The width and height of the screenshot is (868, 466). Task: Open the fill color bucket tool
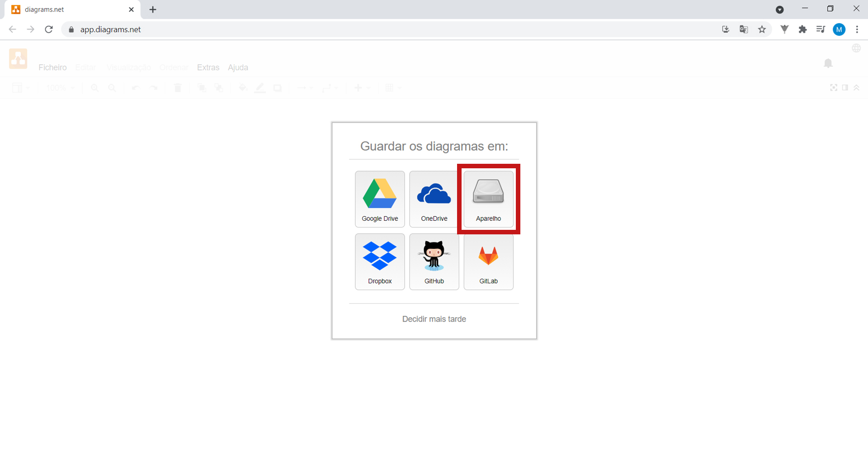click(243, 88)
